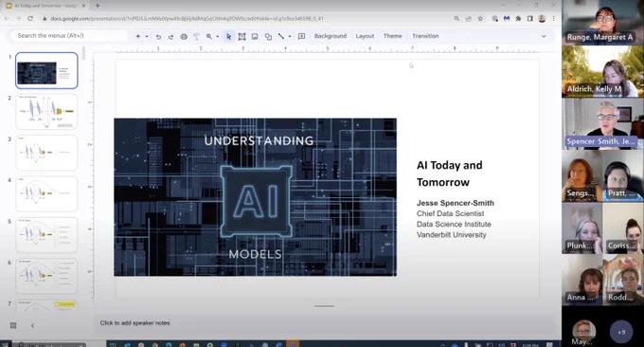Screen dimensions: 644x347
Task: Select slide 4 thumbnail
Action: pos(46,193)
